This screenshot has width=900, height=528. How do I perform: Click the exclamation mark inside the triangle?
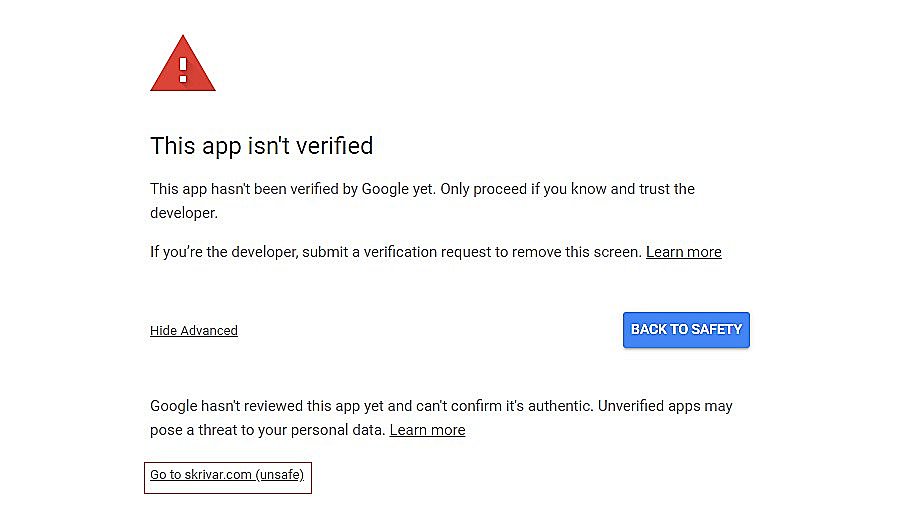point(183,68)
